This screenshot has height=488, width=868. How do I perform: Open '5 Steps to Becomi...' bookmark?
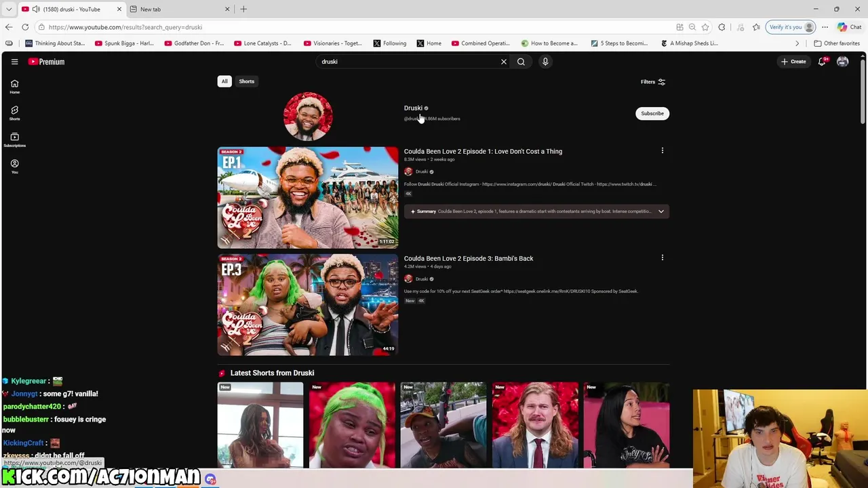pyautogui.click(x=619, y=43)
